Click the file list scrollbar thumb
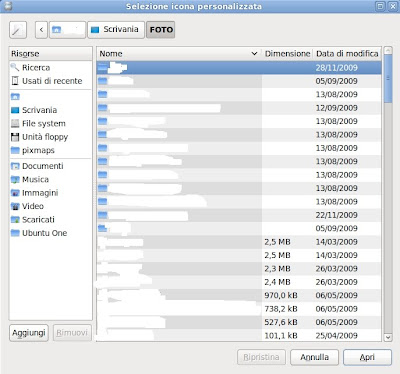Viewport: 400px width, 374px height. [x=388, y=79]
